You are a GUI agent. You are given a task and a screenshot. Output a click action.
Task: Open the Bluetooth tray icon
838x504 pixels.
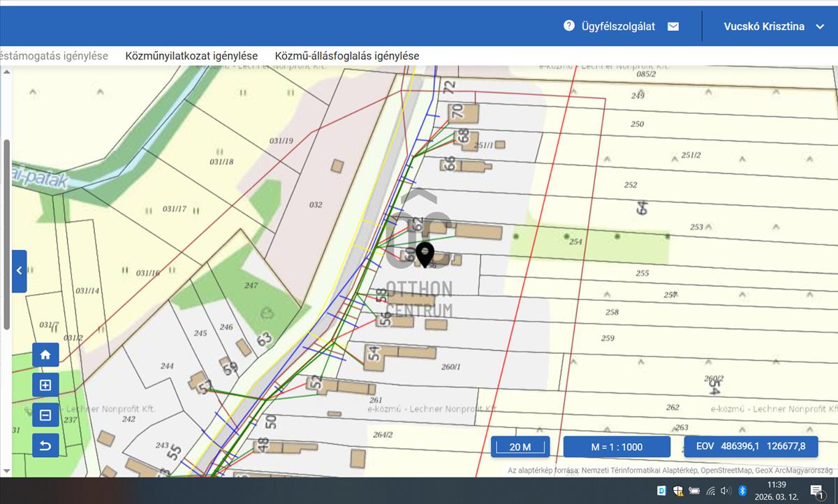[743, 491]
